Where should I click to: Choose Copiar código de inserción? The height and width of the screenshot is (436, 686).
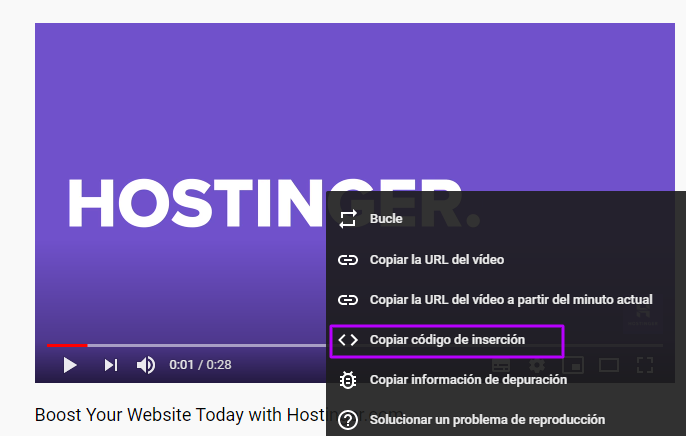(447, 340)
